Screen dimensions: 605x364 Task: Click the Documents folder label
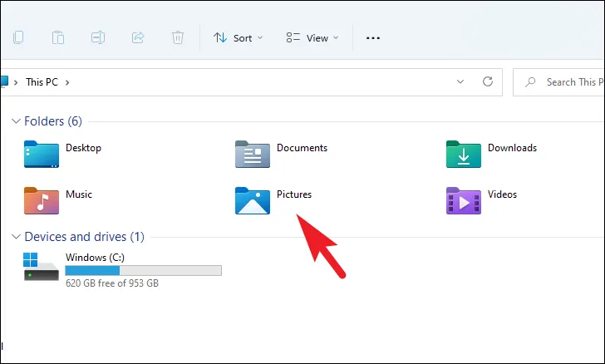click(302, 148)
